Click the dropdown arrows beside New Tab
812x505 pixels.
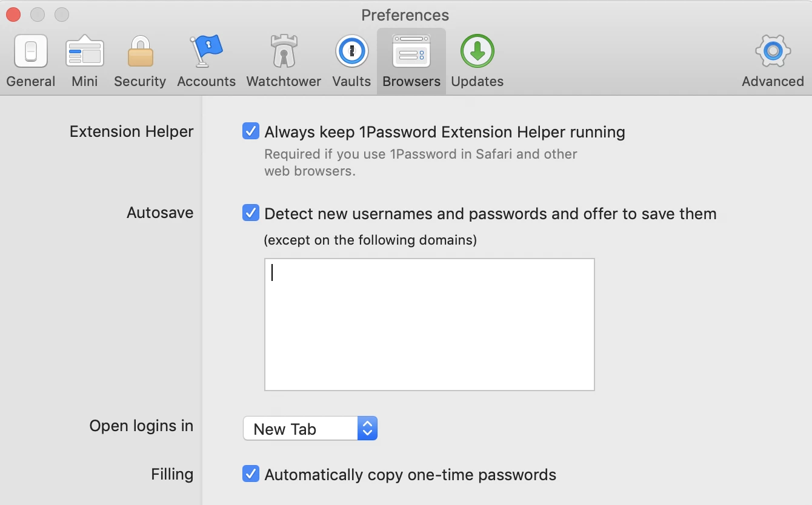367,428
